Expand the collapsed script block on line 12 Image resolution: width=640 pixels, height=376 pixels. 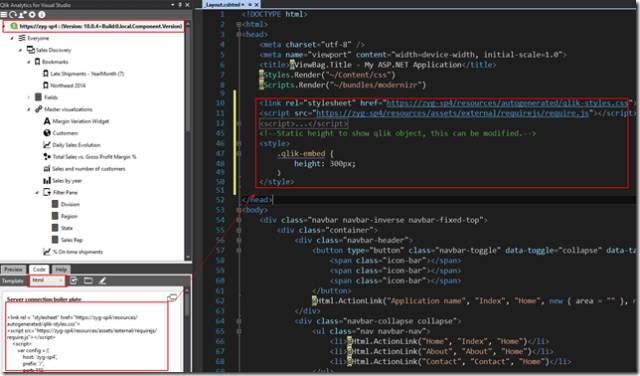coord(238,123)
